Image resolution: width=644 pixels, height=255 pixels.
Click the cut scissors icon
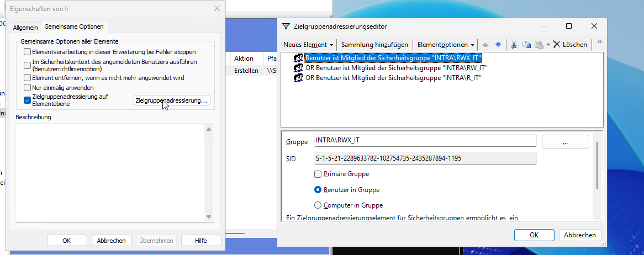514,45
